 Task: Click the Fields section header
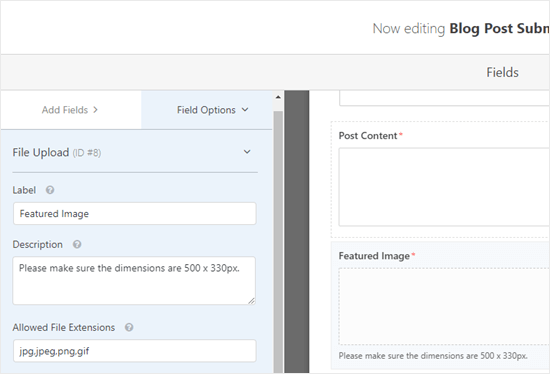coord(502,72)
